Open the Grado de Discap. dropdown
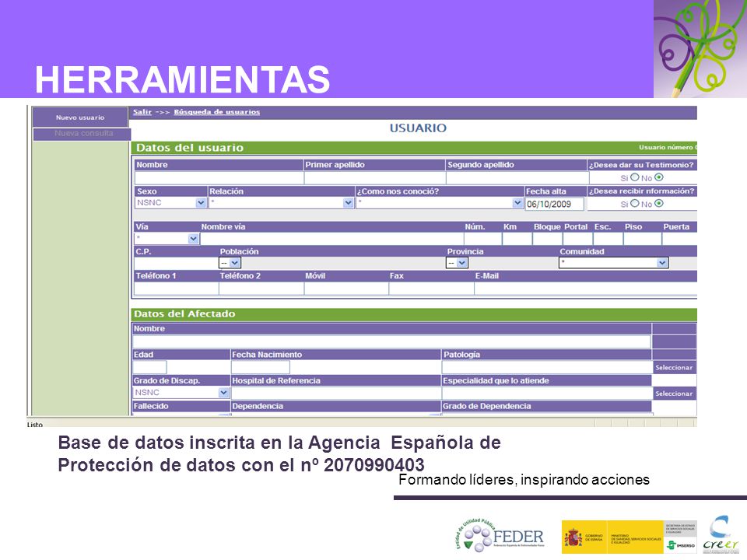The width and height of the screenshot is (747, 560). 181,392
